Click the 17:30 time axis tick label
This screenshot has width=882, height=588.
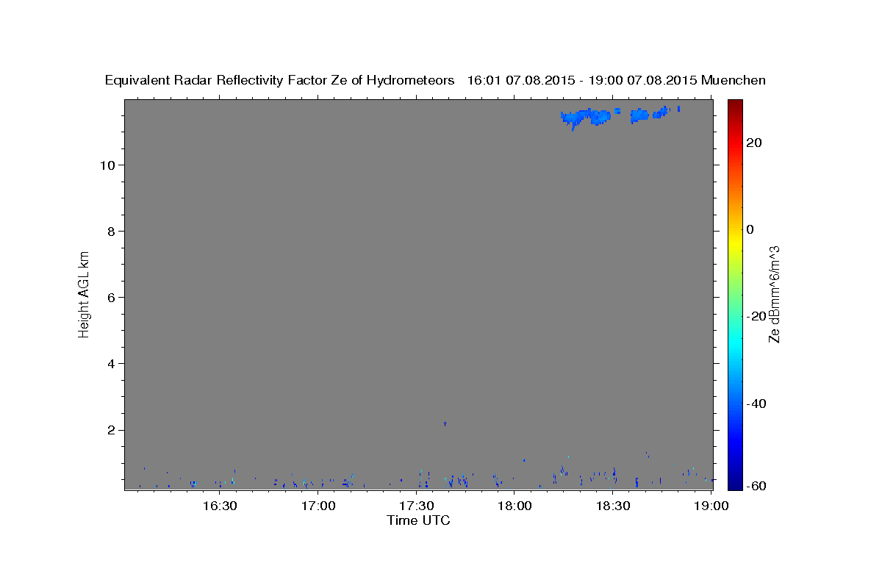417,506
